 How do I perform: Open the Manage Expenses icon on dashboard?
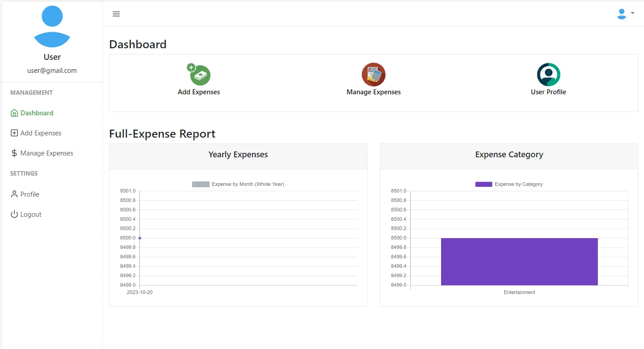[374, 74]
